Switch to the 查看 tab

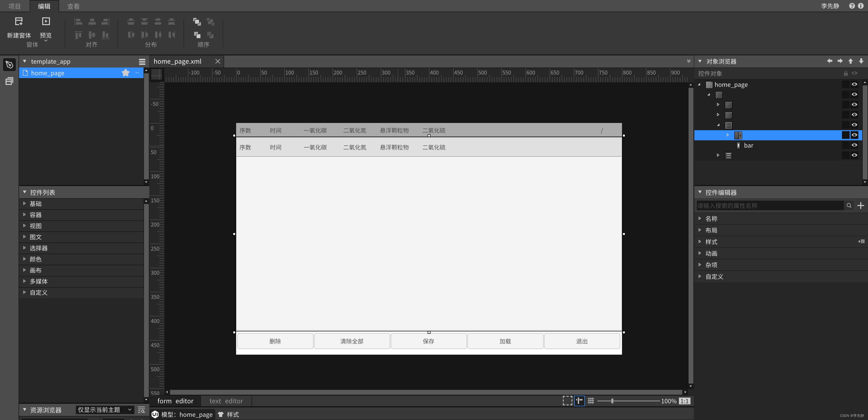click(74, 6)
